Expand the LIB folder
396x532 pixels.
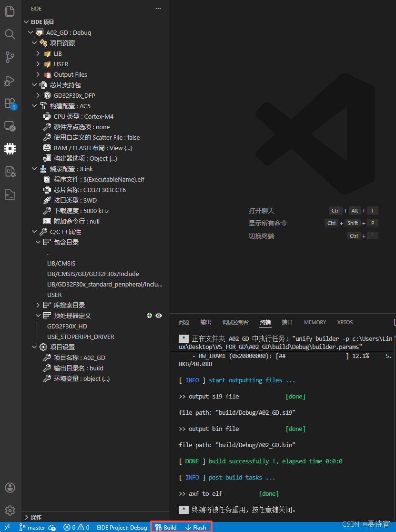click(38, 53)
